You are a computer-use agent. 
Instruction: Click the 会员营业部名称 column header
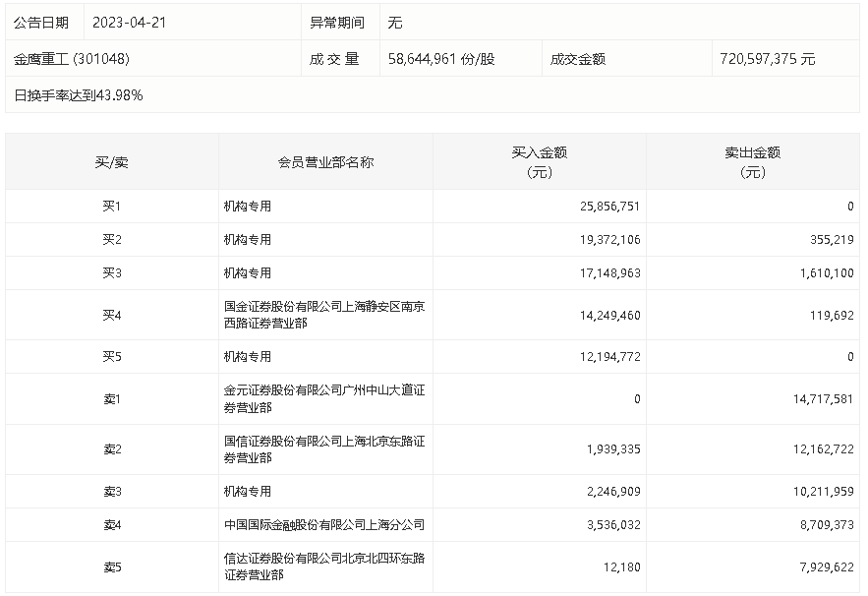pyautogui.click(x=325, y=162)
